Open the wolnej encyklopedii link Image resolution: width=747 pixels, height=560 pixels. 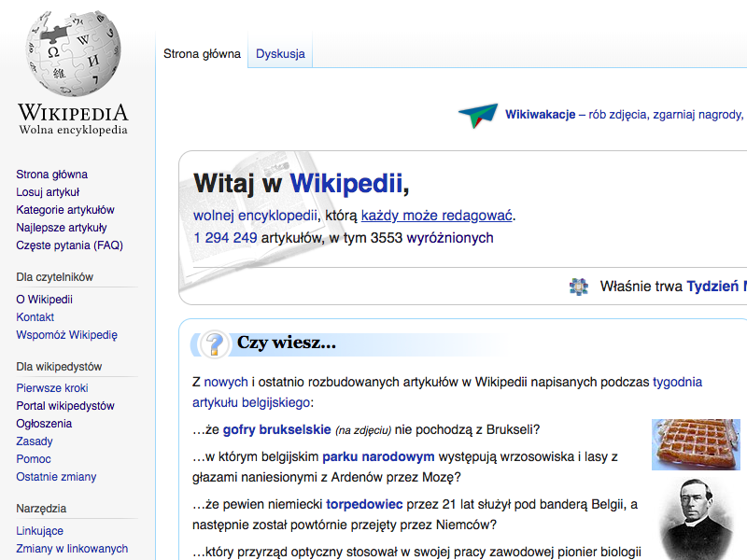[255, 216]
